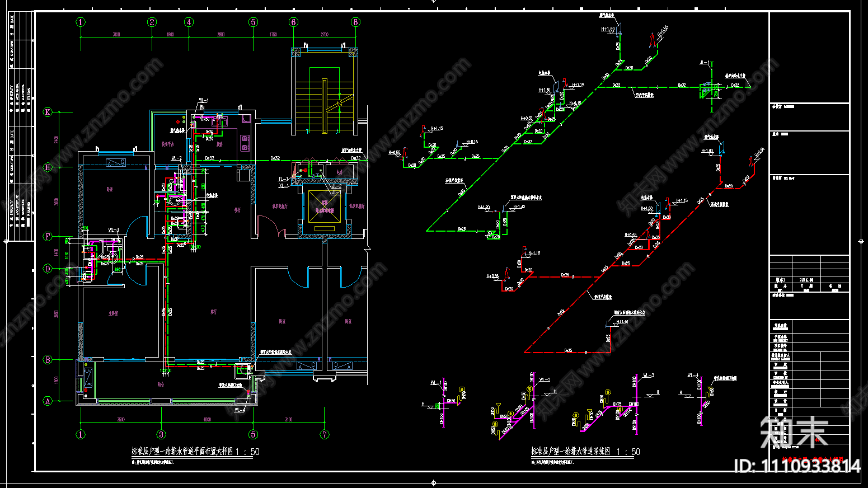The height and width of the screenshot is (488, 868).
Task: Pick the 4000 dimension text
Action: pos(207,420)
